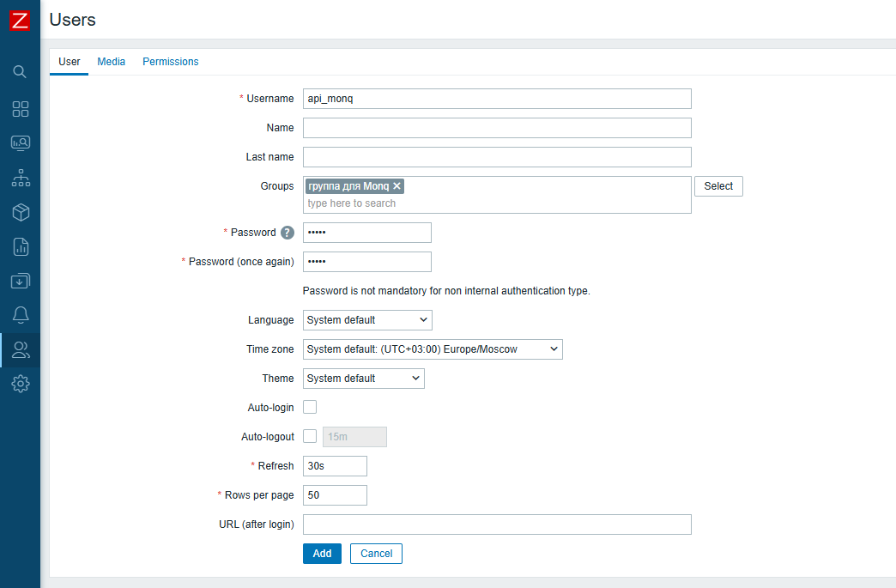Enable the Auto-logout checkbox
The width and height of the screenshot is (896, 588).
(310, 437)
